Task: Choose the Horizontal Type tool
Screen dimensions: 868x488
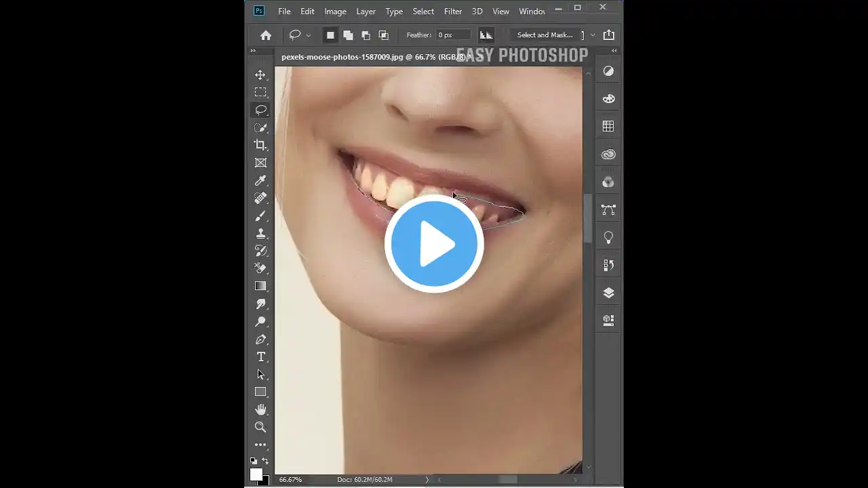Action: (x=261, y=357)
